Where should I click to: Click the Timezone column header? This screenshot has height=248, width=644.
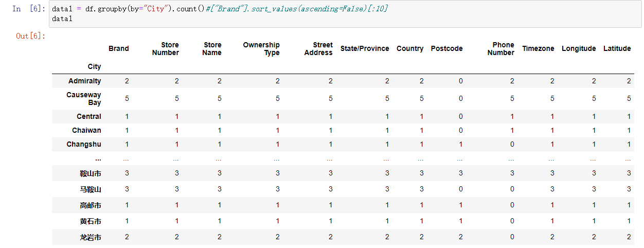click(538, 48)
